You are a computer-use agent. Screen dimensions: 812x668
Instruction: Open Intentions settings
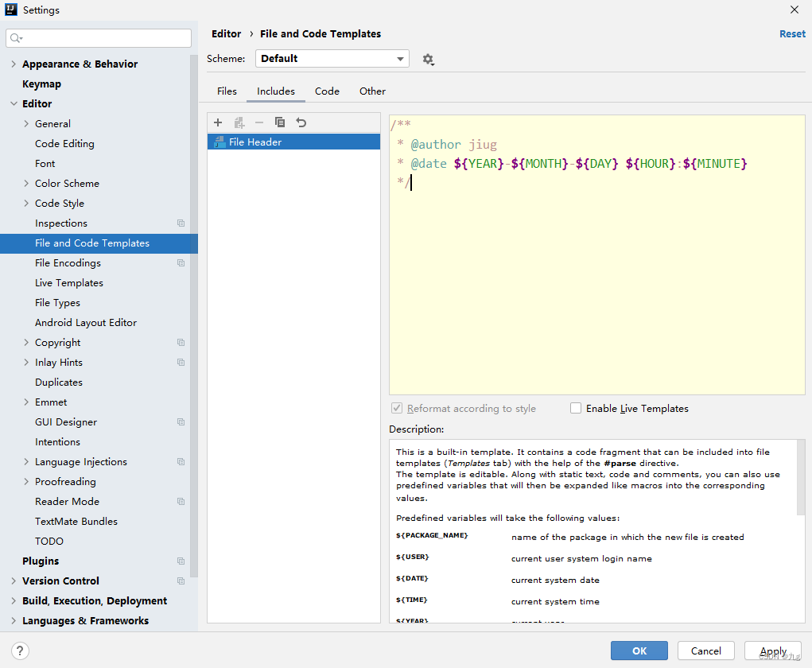pos(57,441)
